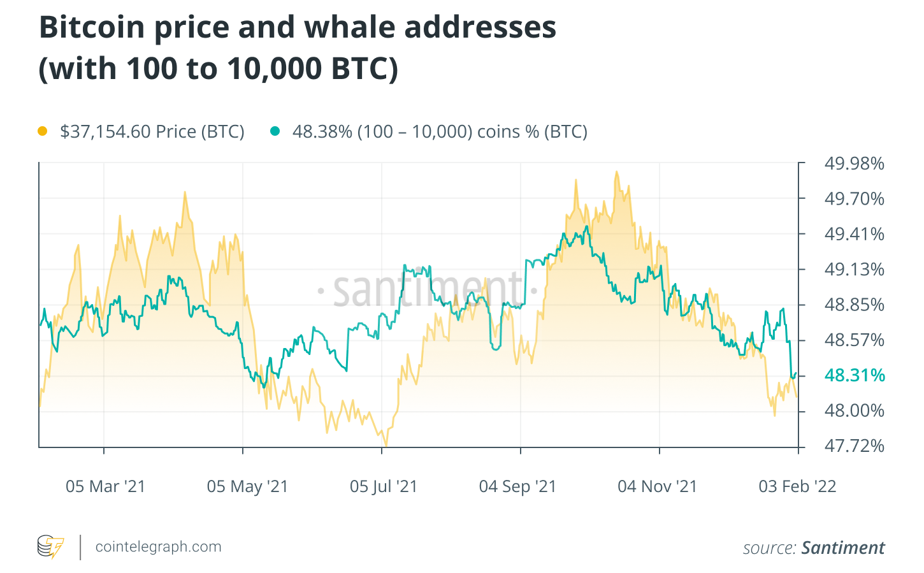
Task: Click the Cointelegraph coin logo icon
Action: click(51, 547)
